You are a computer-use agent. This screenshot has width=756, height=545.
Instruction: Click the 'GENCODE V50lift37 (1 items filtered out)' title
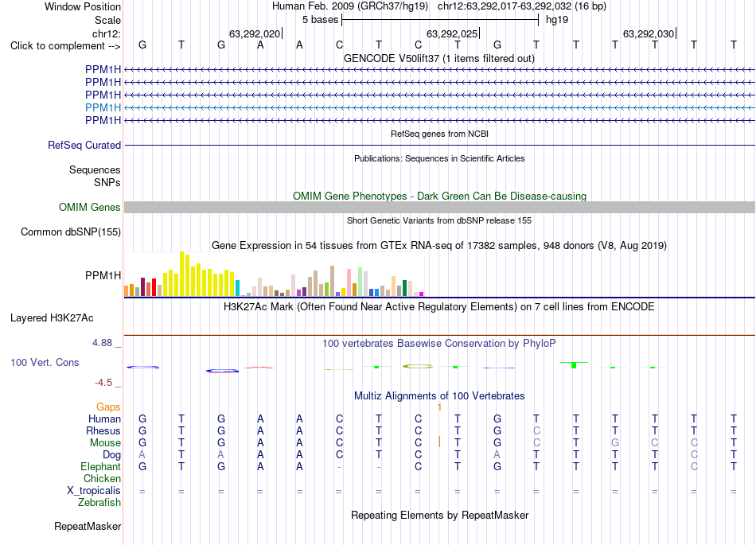coord(439,59)
